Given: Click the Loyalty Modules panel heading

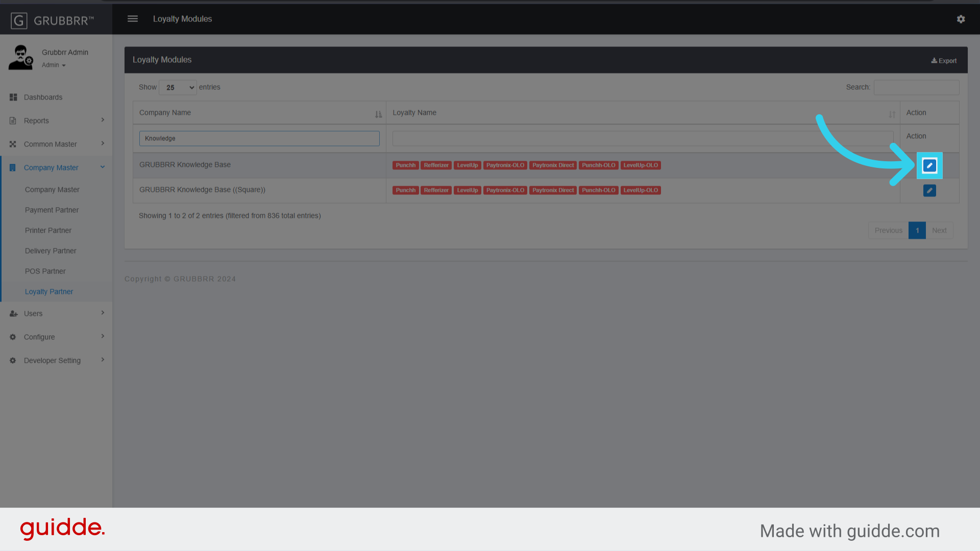Looking at the screenshot, I should [x=162, y=60].
